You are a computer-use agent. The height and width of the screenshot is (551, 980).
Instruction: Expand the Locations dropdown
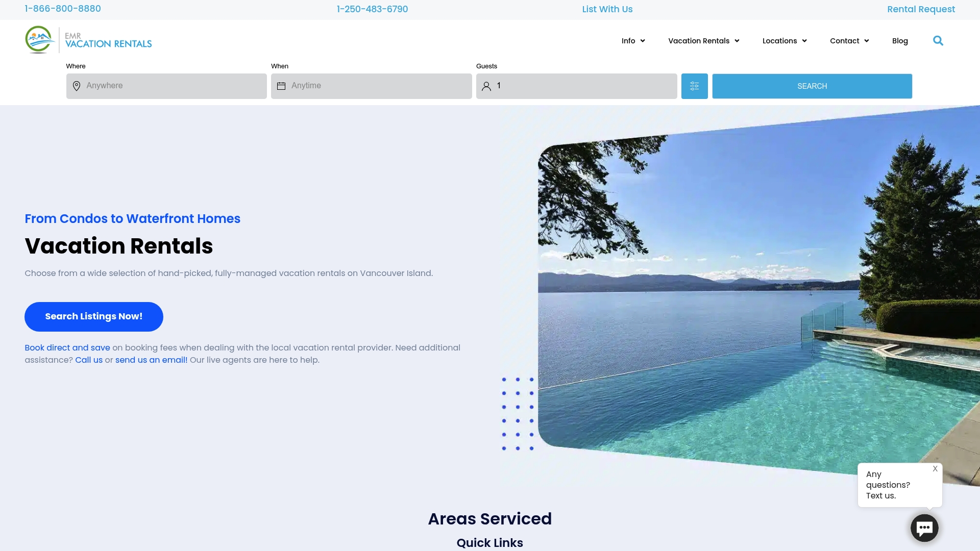[784, 40]
